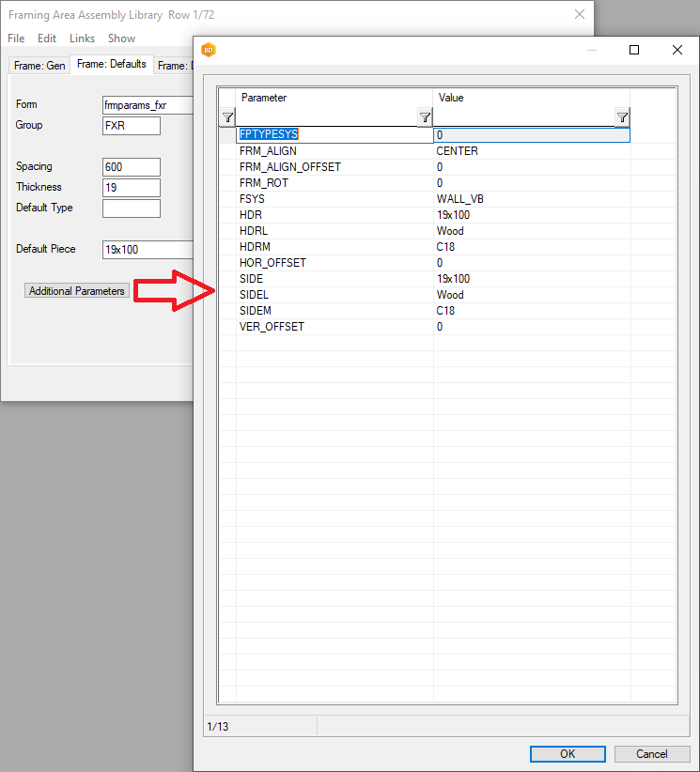
Task: Click the orange app icon in dialog title bar
Action: [209, 50]
